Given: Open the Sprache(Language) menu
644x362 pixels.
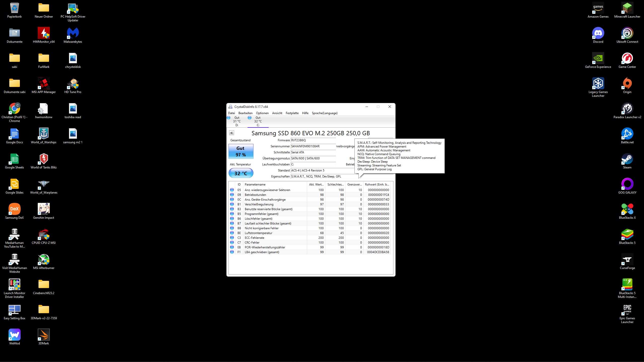Looking at the screenshot, I should coord(325,113).
